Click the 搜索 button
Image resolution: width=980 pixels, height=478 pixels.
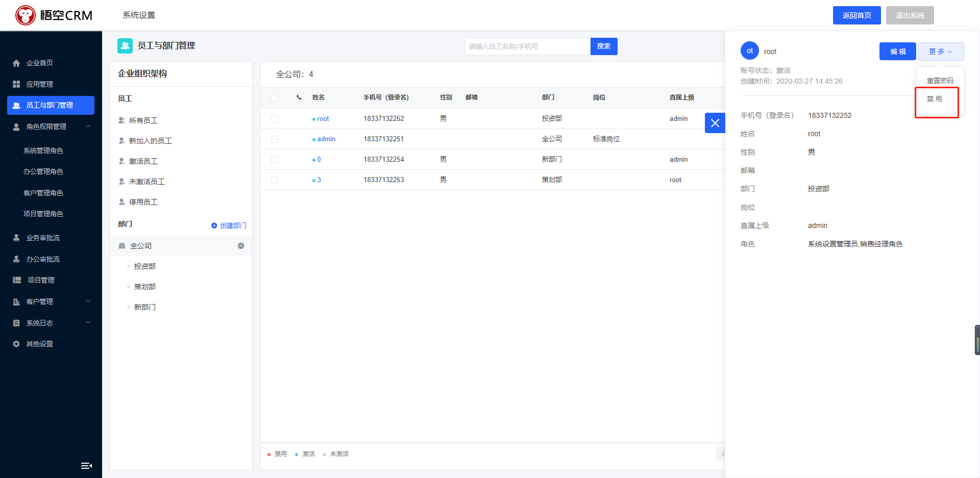pyautogui.click(x=604, y=46)
